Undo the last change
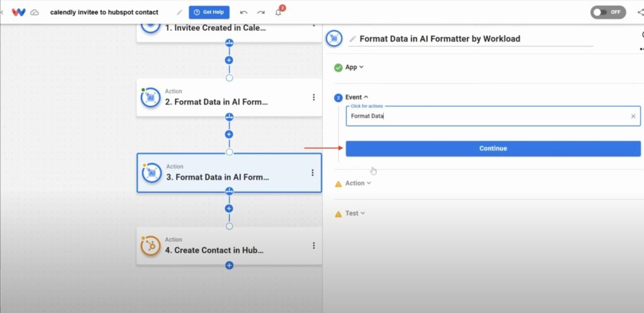 244,13
